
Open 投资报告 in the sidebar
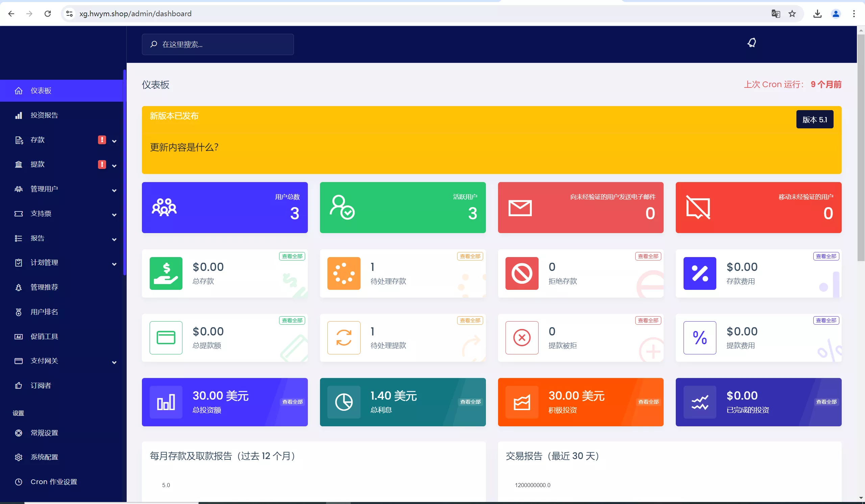click(x=44, y=115)
